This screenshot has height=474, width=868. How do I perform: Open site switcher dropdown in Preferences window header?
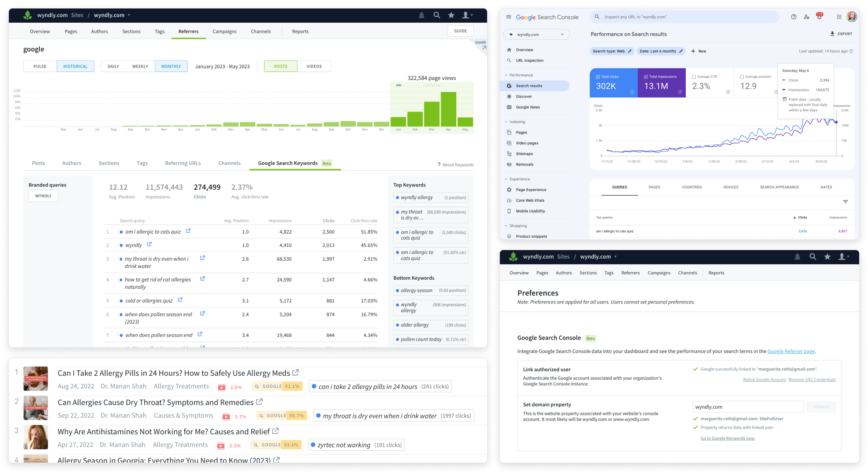pyautogui.click(x=599, y=257)
